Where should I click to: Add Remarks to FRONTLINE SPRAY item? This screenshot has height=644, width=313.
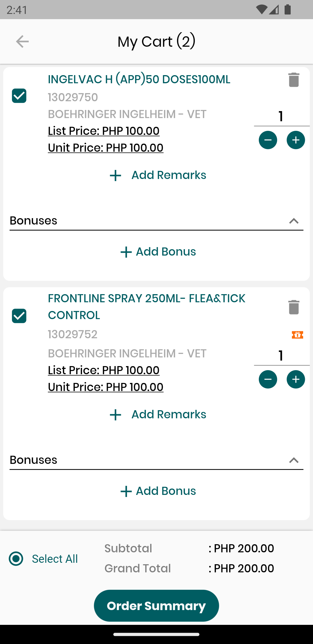click(x=158, y=415)
